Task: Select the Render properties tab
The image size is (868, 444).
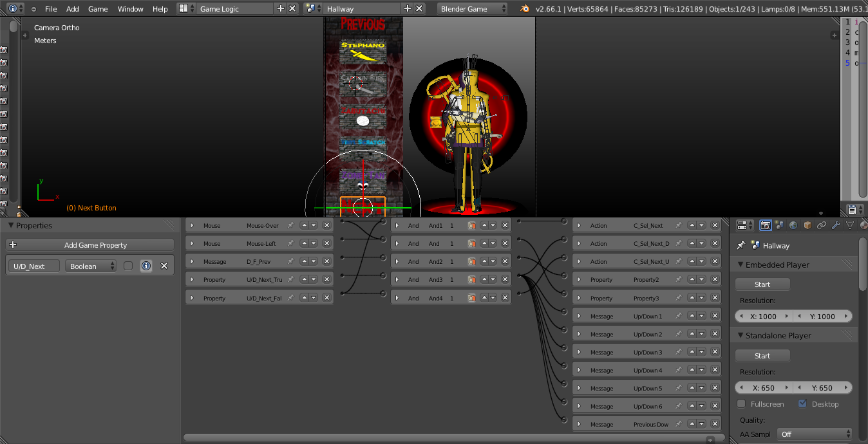Action: pos(766,225)
